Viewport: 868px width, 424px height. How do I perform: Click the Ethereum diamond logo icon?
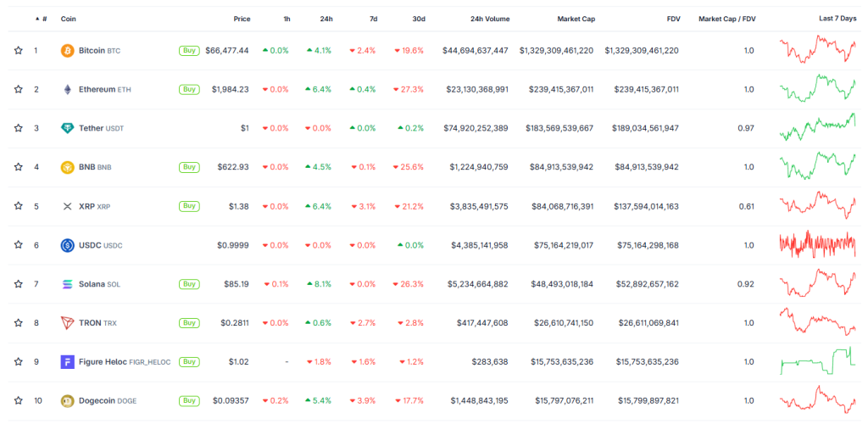click(68, 90)
